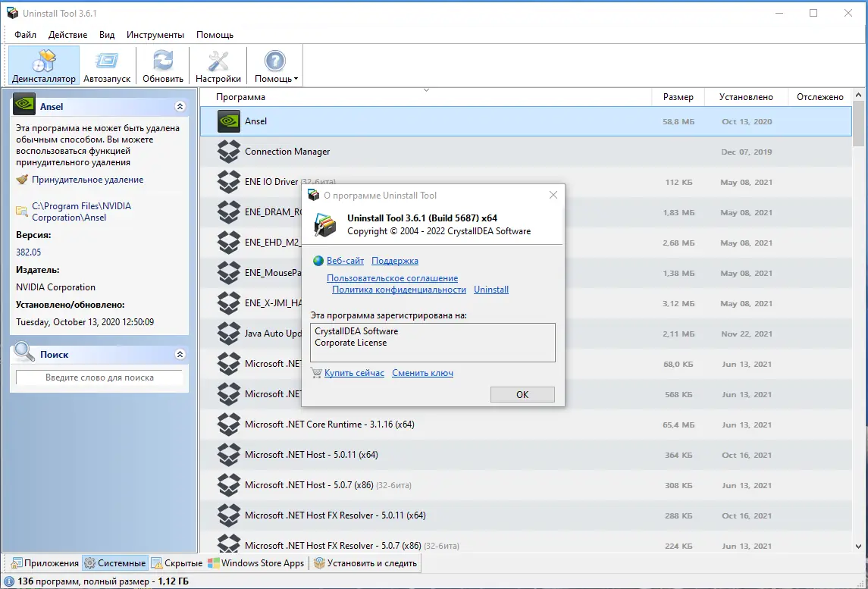Open the Деинсталлятор toolbar section

coord(44,65)
